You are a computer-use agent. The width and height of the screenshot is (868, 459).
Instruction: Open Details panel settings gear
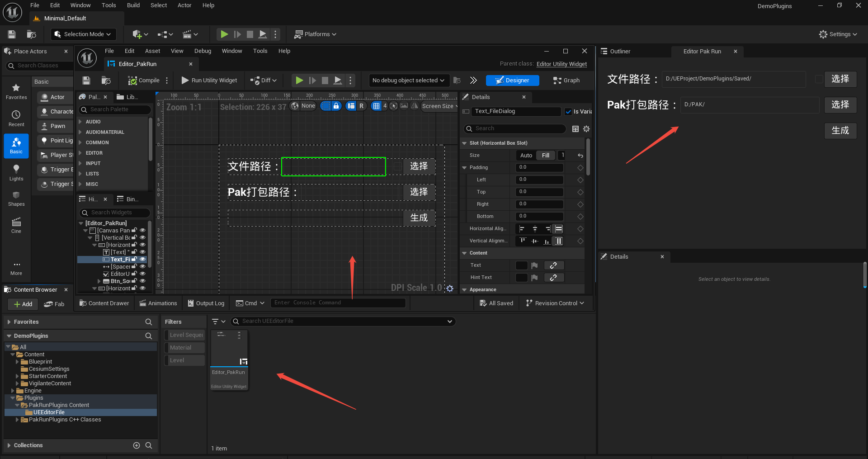[586, 129]
